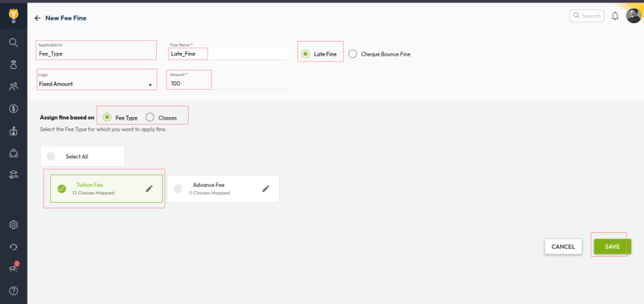This screenshot has width=644, height=304.
Task: Open the Applicable to field
Action: pyautogui.click(x=96, y=53)
